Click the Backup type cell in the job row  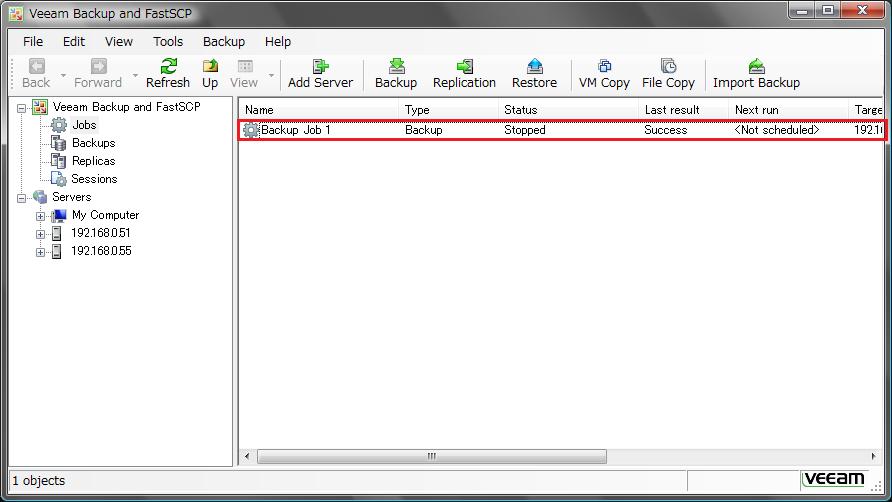(x=423, y=130)
